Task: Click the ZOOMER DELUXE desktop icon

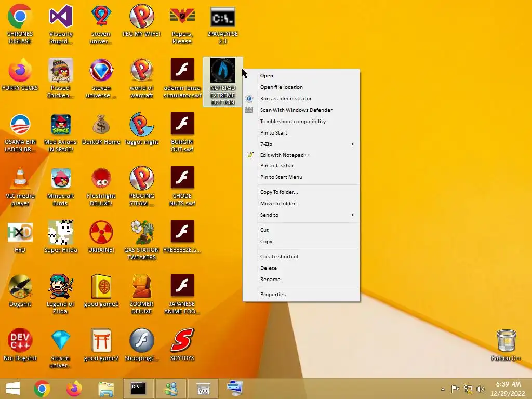Action: (142, 295)
